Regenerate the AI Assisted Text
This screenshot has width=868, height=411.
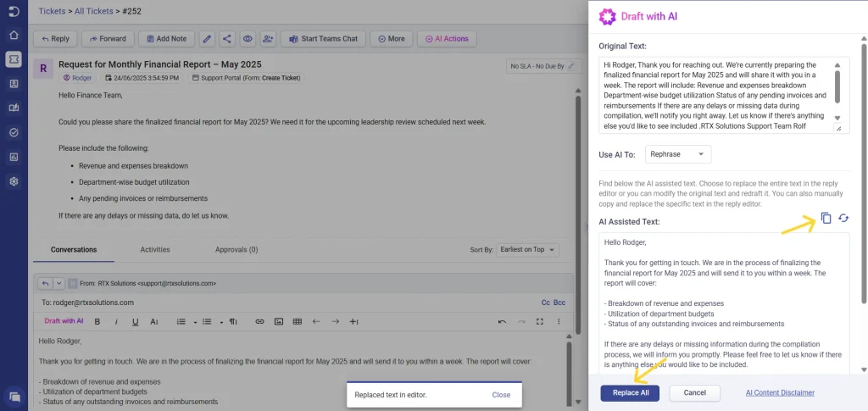point(843,218)
